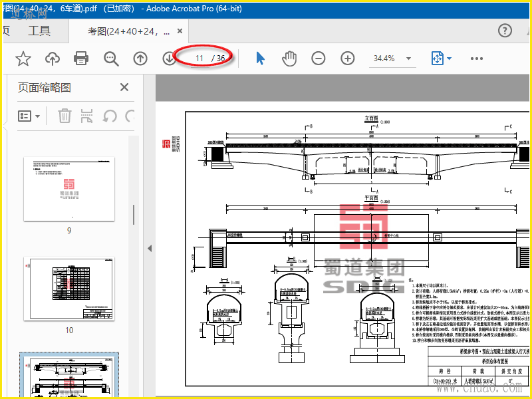Open the find text magnifier tool
The height and width of the screenshot is (399, 532).
(x=111, y=59)
